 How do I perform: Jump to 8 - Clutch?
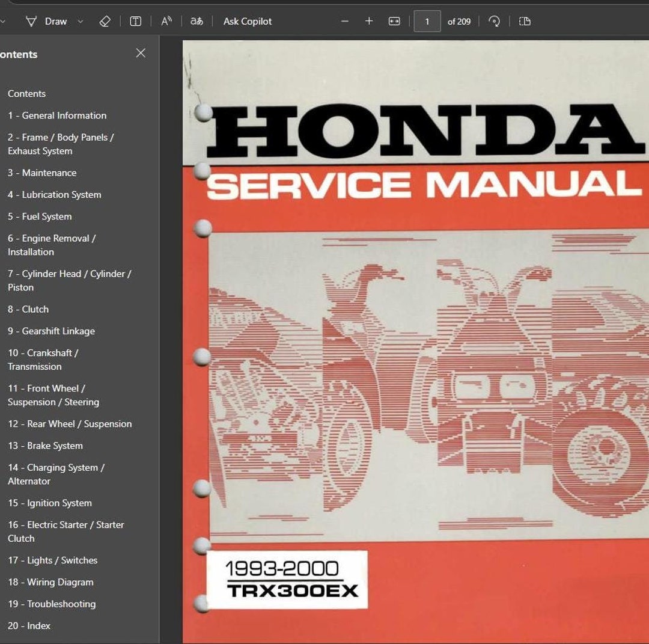pos(28,309)
